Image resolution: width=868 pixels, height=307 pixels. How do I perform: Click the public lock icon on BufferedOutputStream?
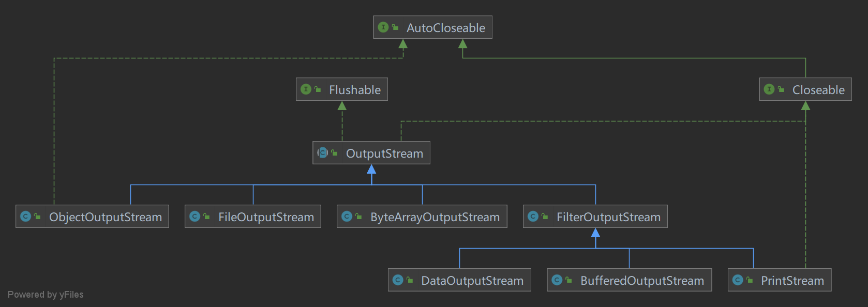coord(568,280)
